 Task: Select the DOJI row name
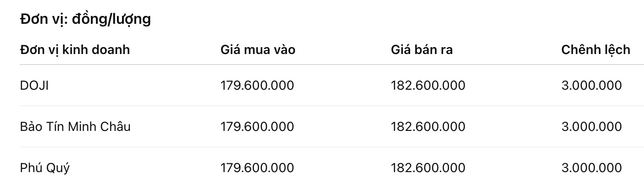coord(34,86)
